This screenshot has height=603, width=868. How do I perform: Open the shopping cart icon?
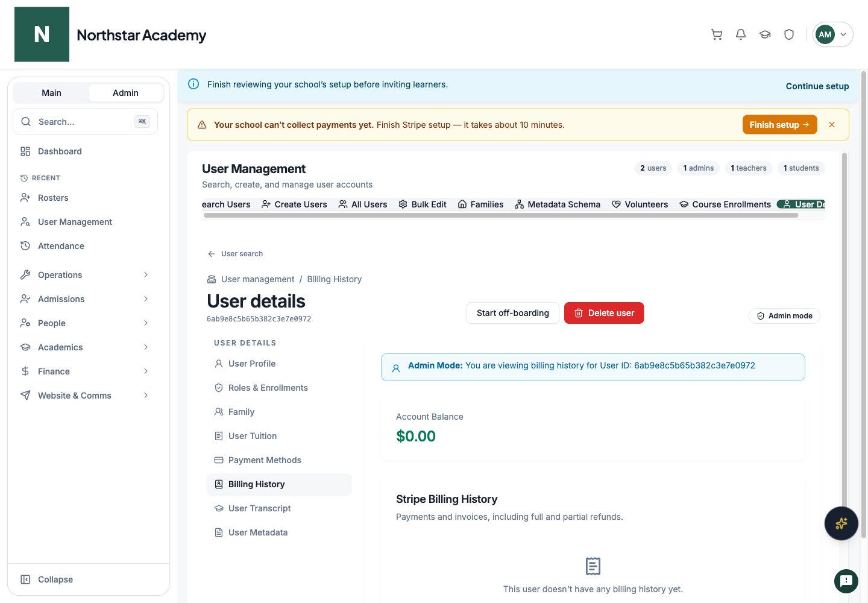pos(717,34)
